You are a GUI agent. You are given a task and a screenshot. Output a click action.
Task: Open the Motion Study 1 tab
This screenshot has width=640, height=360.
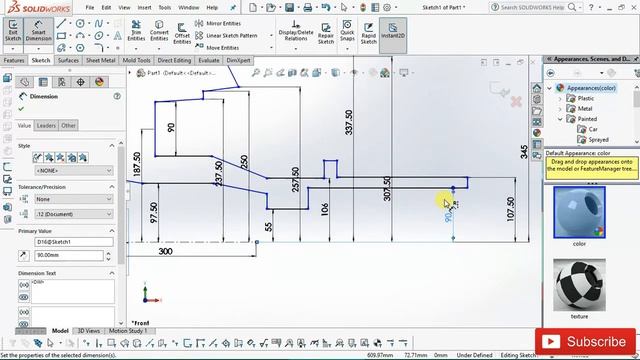[128, 331]
